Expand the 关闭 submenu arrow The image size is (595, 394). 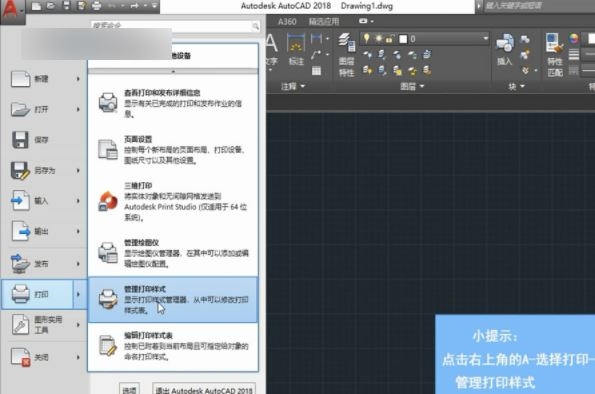tap(78, 357)
